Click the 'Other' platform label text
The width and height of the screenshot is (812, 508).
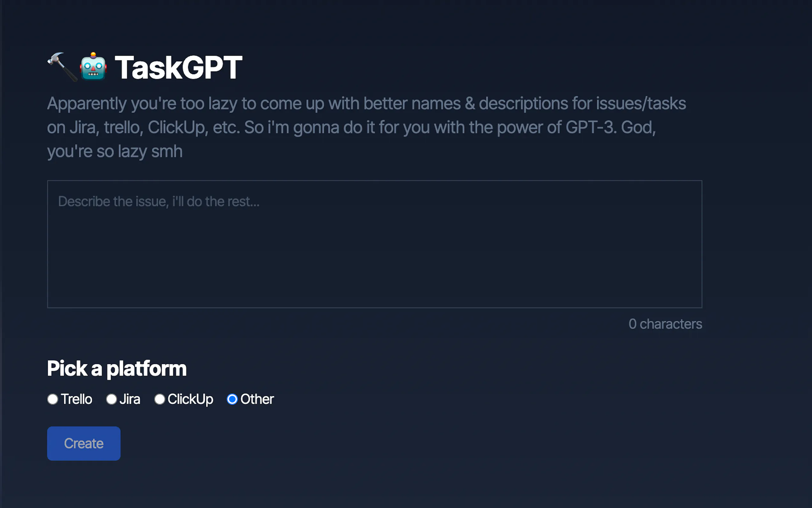pos(257,399)
